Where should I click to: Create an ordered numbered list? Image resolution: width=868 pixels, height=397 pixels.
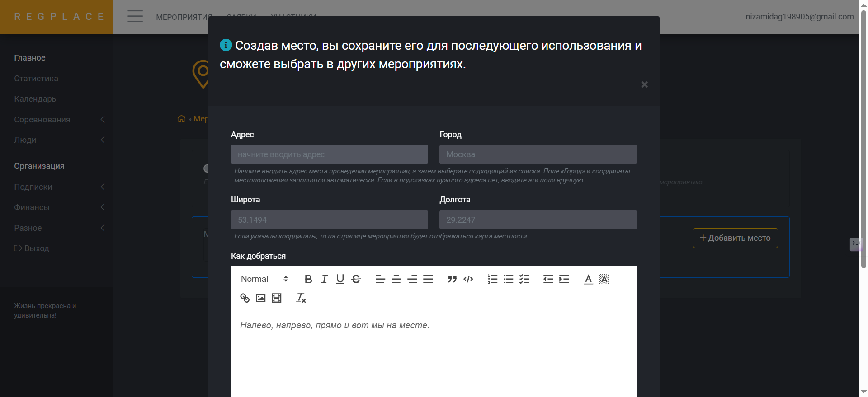click(492, 279)
